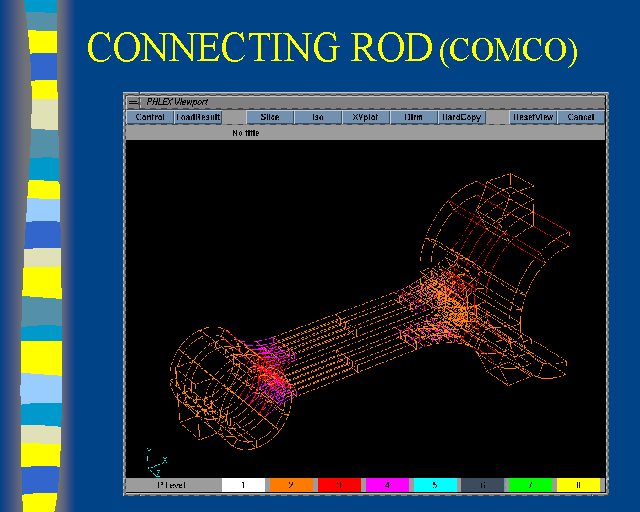Select white P level 1 swatch
Viewport: 640px width, 512px height.
243,485
